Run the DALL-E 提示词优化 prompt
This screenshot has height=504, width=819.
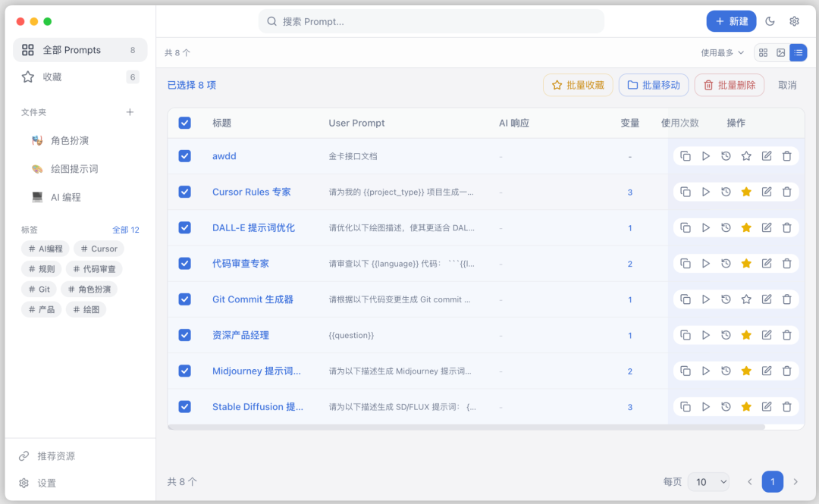706,227
